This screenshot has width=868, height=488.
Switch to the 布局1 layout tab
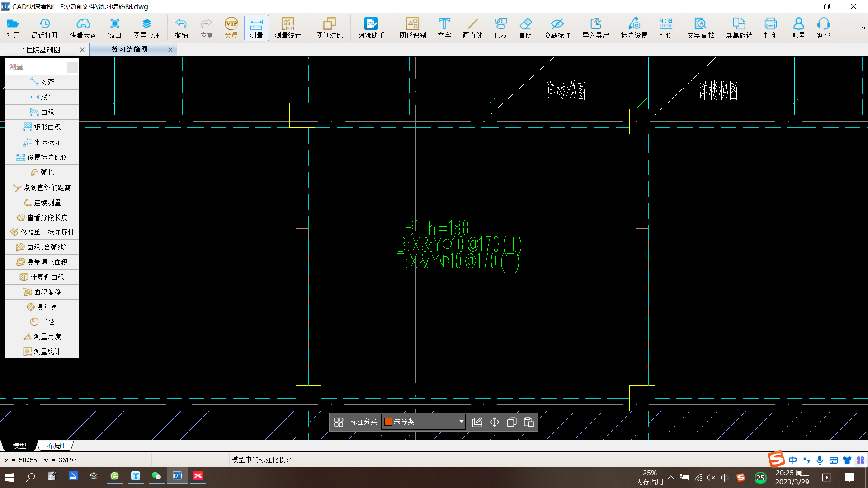point(56,446)
